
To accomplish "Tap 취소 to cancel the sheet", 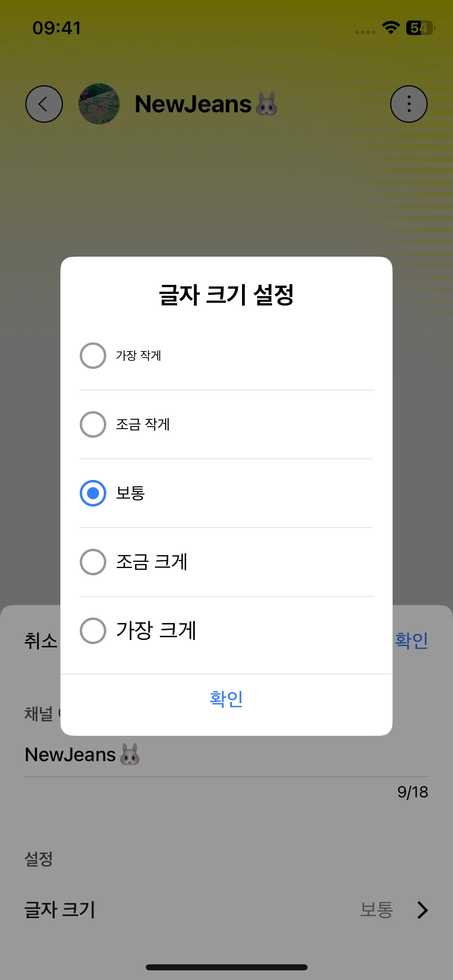I will [41, 640].
